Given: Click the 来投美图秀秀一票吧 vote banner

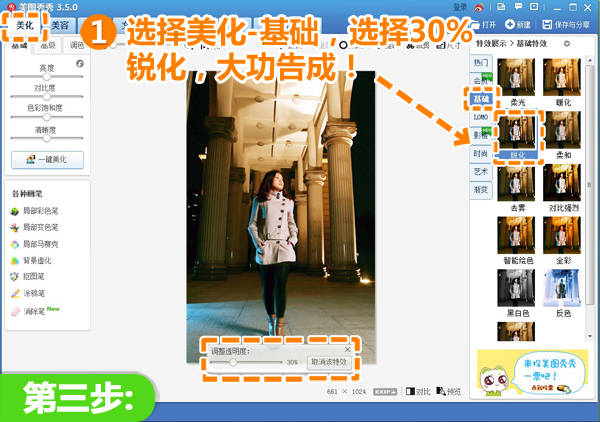Looking at the screenshot, I should [533, 373].
